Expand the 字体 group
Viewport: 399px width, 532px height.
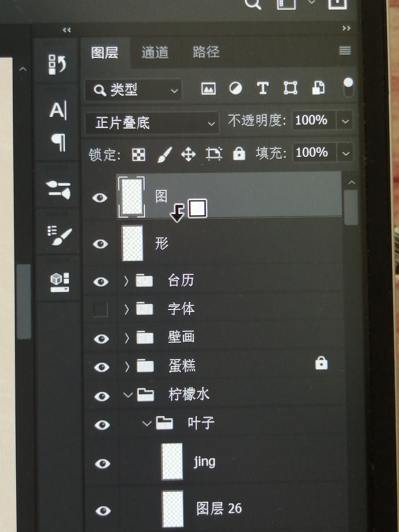coord(127,309)
